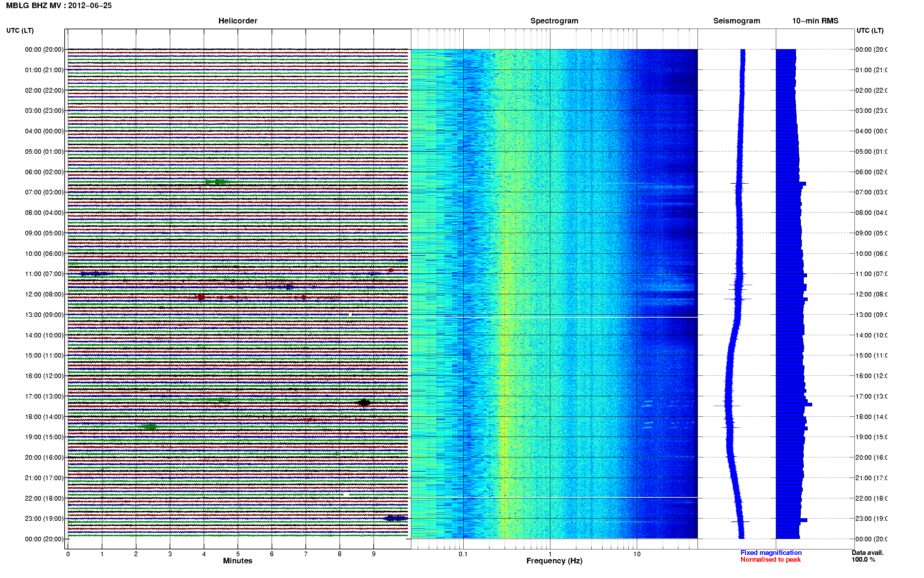This screenshot has height=578, width=924.
Task: Click the 'Data avail.' label
Action: [867, 553]
